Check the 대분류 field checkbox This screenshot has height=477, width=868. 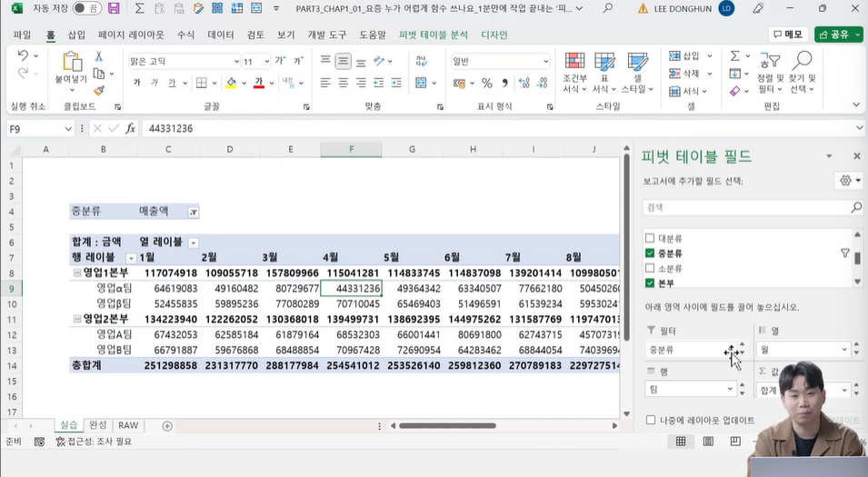pyautogui.click(x=650, y=238)
